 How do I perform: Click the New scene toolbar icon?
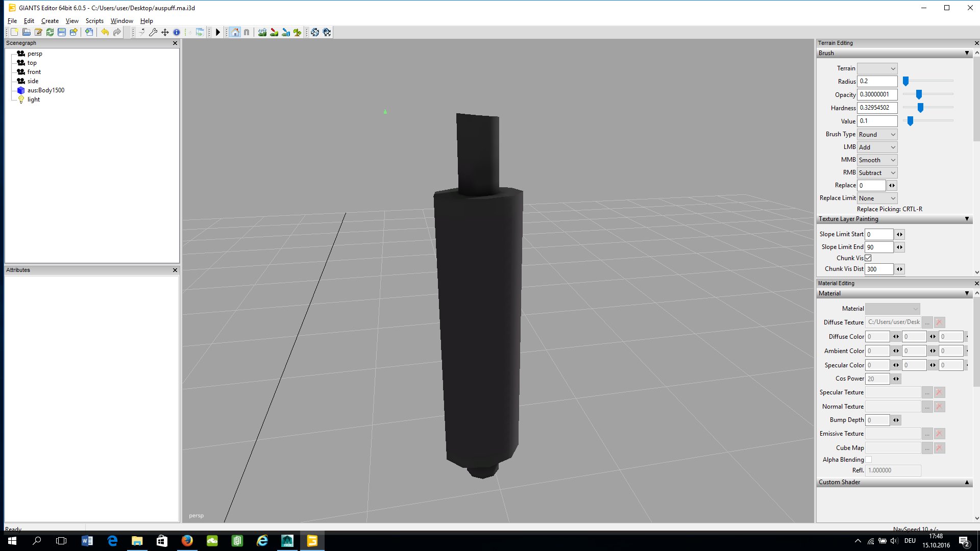click(x=14, y=32)
